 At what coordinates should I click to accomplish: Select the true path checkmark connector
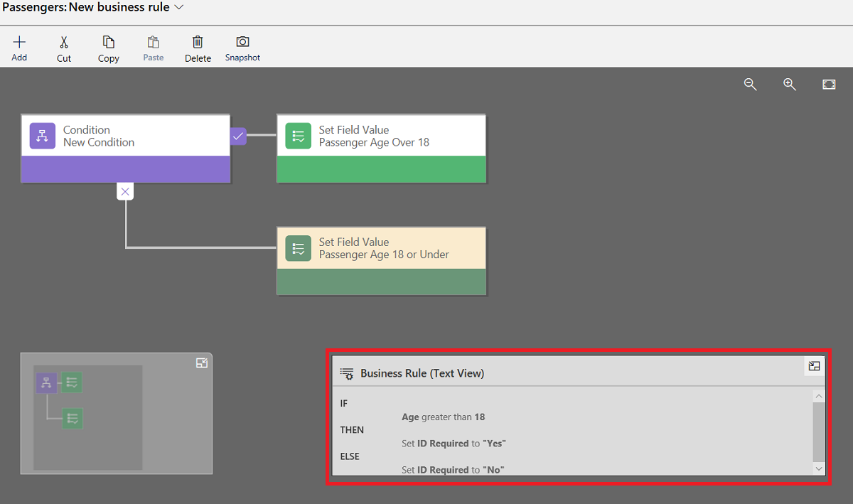pos(237,135)
